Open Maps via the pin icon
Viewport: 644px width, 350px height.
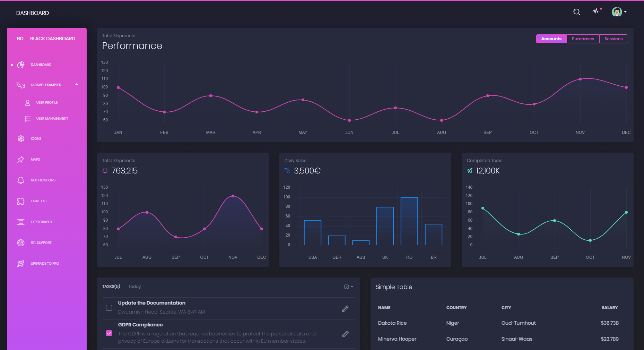click(x=21, y=160)
